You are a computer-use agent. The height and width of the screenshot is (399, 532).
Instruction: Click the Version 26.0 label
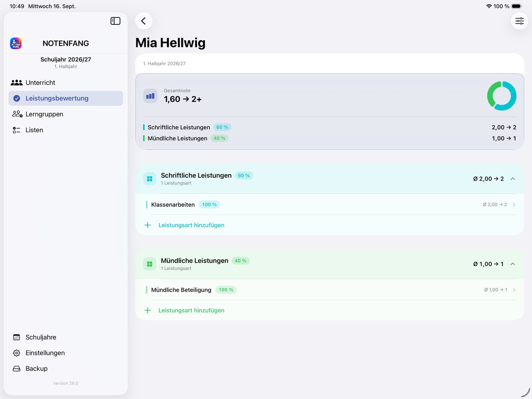66,383
